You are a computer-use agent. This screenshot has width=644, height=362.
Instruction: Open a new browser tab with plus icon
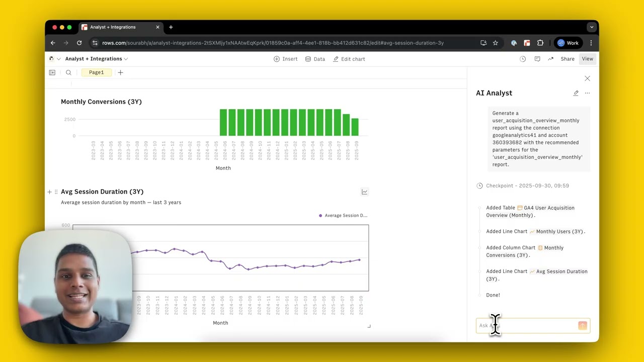[x=171, y=27]
